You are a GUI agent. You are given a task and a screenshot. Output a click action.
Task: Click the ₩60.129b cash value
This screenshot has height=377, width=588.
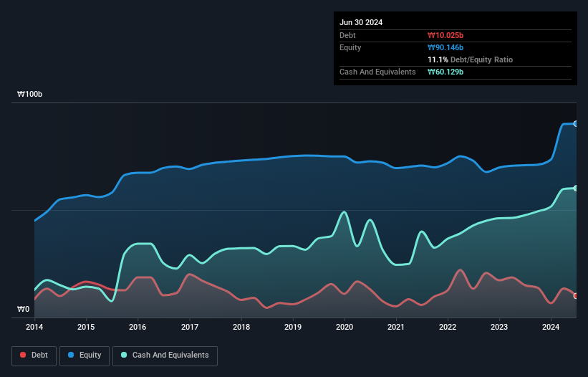click(x=445, y=72)
